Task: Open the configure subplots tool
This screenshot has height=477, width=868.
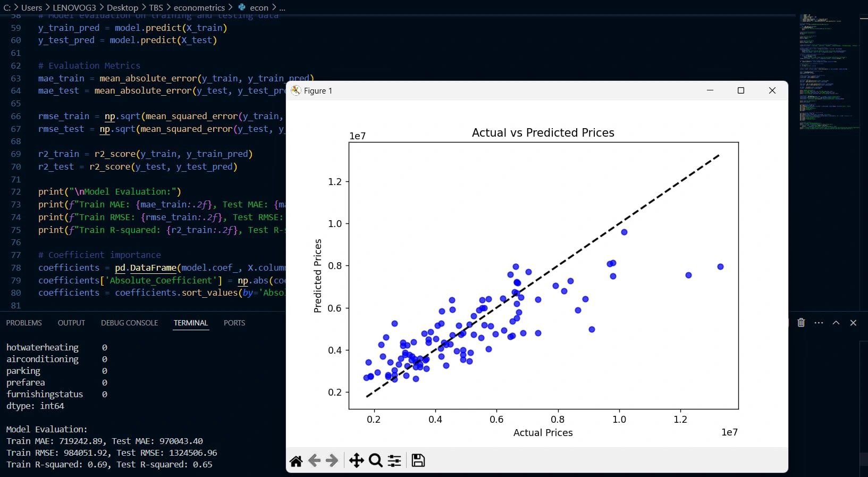Action: (x=394, y=461)
